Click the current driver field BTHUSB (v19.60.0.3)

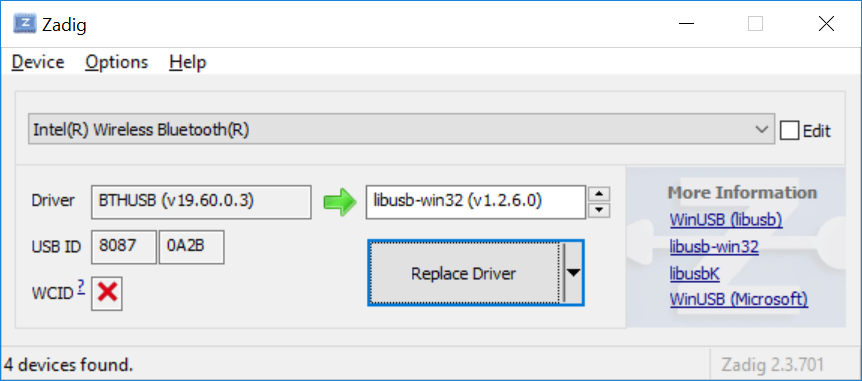click(x=201, y=202)
